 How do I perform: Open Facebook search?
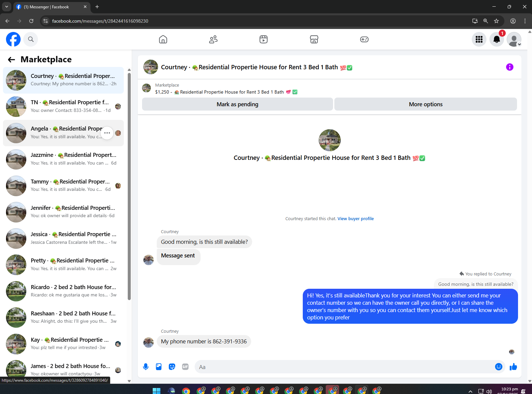pos(31,39)
